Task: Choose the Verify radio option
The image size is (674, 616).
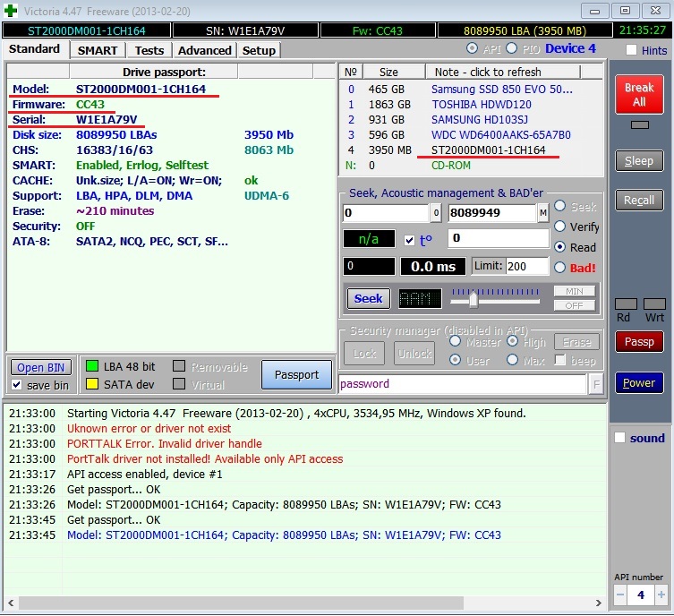Action: coord(559,227)
